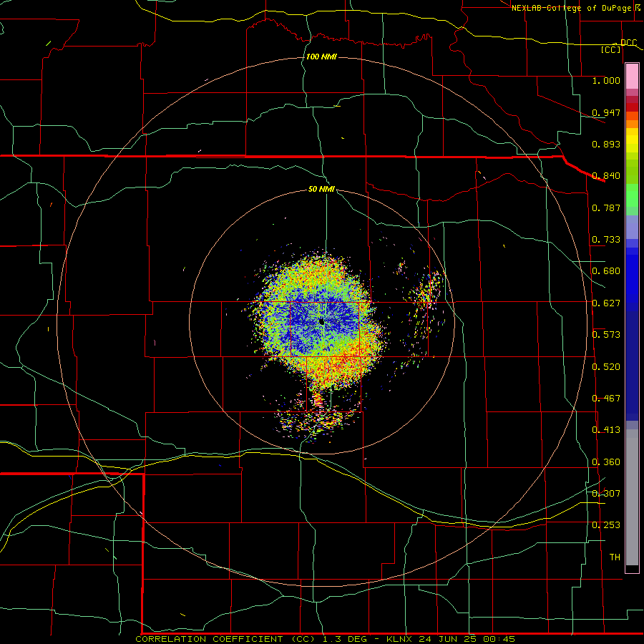This screenshot has height=644, width=644.
Task: Click the 0.360 colorbar value
Action: 606,462
